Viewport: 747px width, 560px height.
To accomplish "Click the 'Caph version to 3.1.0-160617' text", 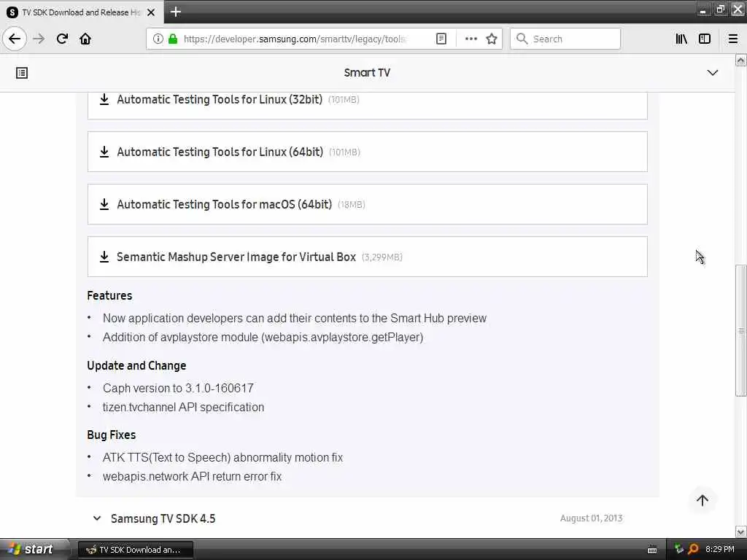I will [178, 388].
